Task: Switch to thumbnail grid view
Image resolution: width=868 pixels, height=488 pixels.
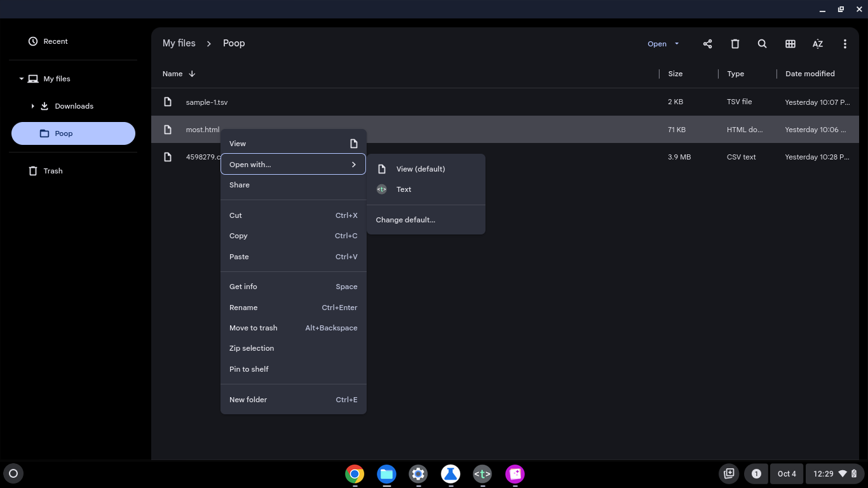Action: coord(790,44)
